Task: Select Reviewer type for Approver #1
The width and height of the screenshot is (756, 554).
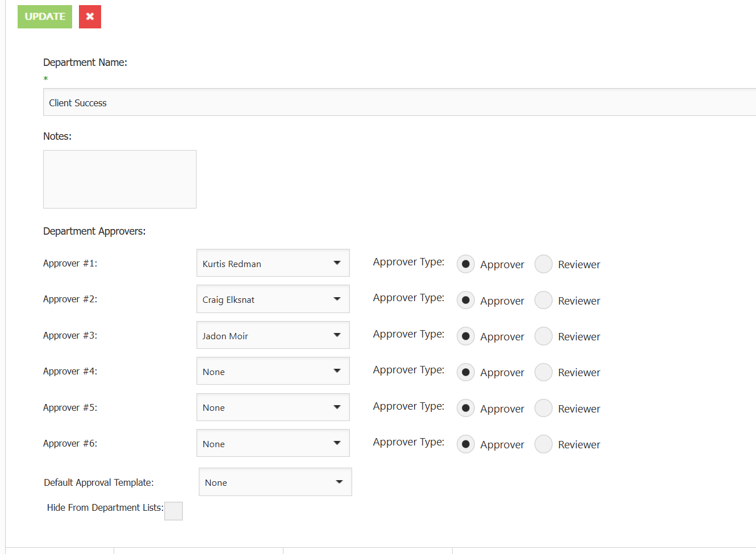Action: click(x=544, y=264)
